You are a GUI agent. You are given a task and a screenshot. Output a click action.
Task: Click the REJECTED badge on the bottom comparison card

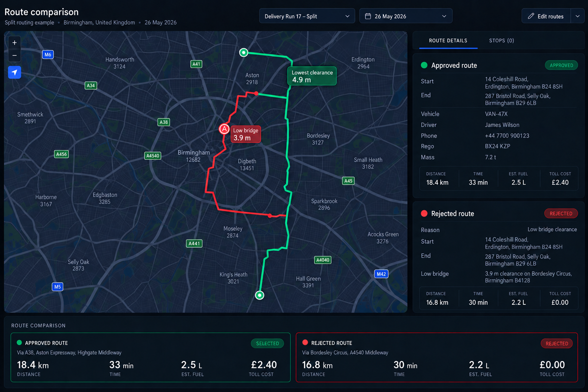[x=557, y=343]
